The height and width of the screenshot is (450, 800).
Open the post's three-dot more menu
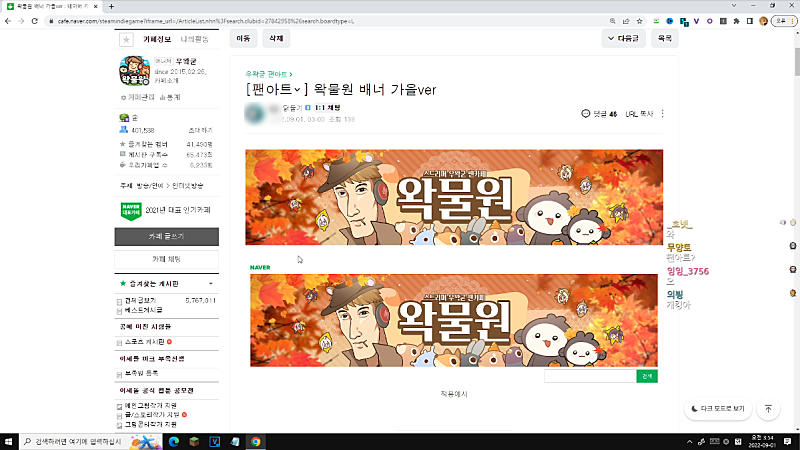click(662, 114)
